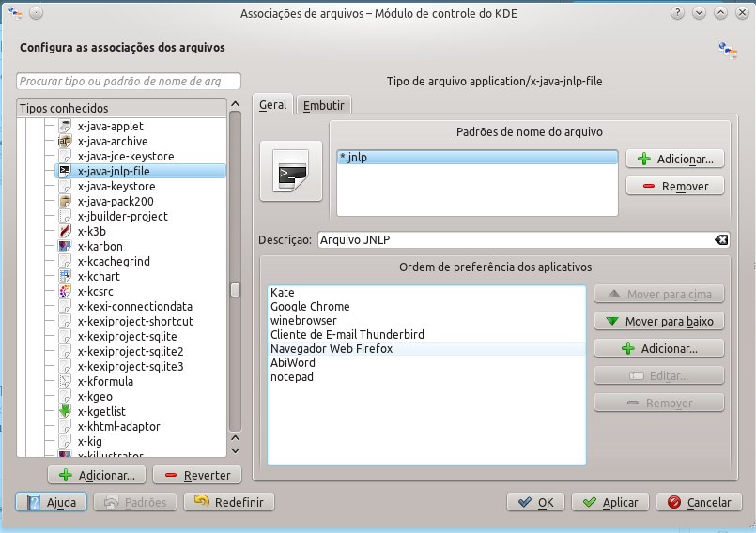
Task: Click the type list scrollbar handle
Action: pos(236,290)
